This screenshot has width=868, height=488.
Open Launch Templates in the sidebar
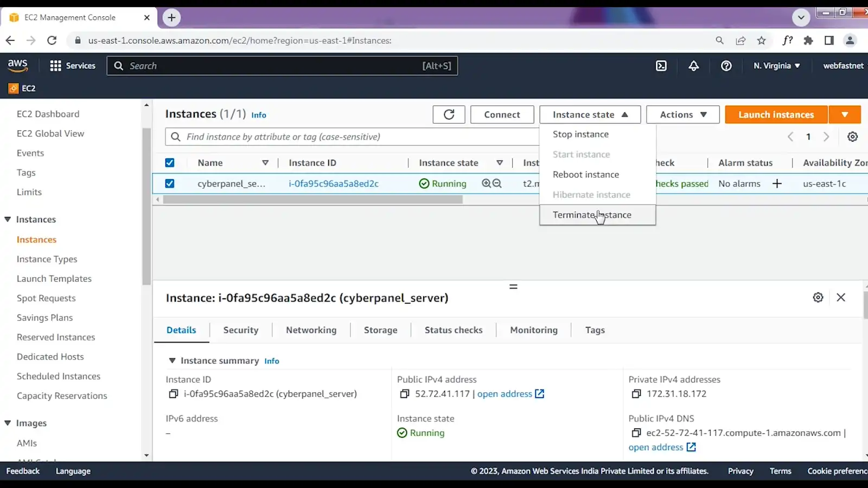coord(54,279)
